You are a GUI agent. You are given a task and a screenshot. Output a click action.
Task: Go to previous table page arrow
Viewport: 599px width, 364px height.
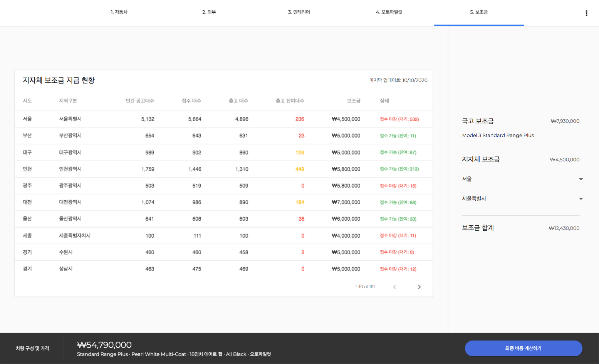point(394,287)
